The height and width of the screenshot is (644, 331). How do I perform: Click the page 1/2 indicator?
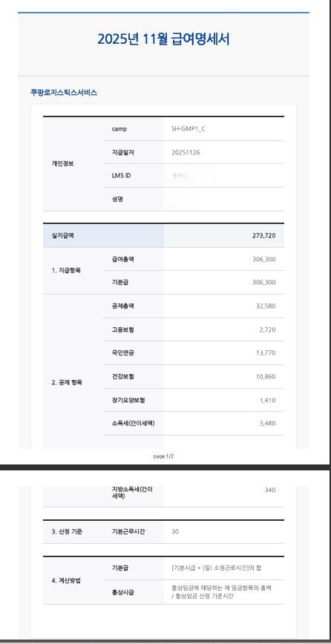click(163, 456)
